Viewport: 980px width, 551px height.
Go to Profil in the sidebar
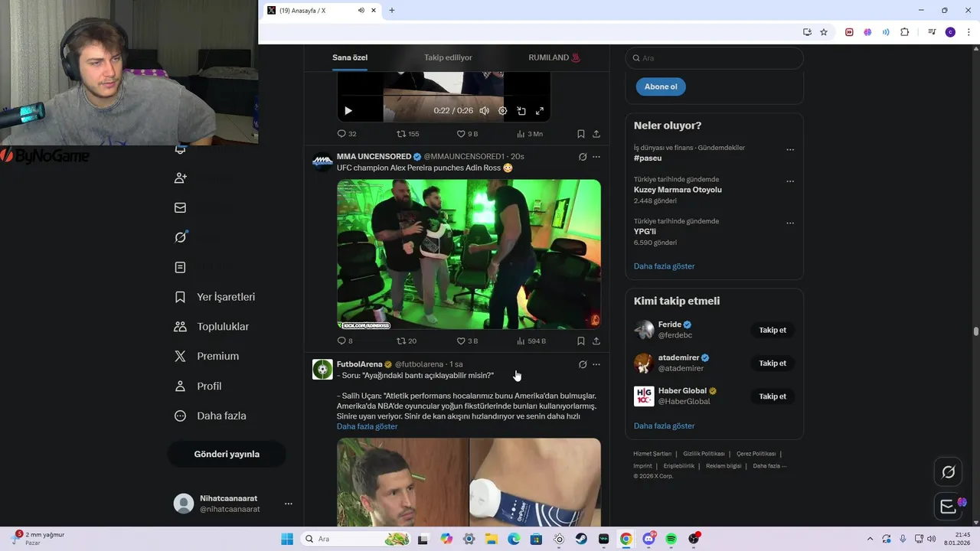pyautogui.click(x=198, y=386)
